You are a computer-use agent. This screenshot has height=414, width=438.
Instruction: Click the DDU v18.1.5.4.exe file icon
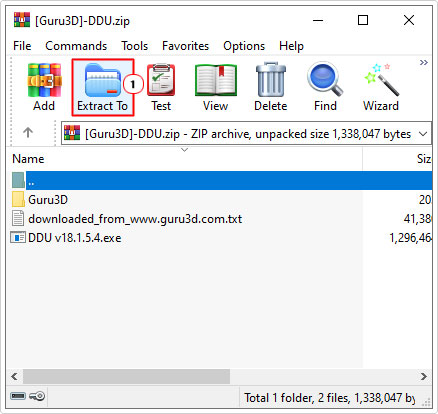[18, 238]
